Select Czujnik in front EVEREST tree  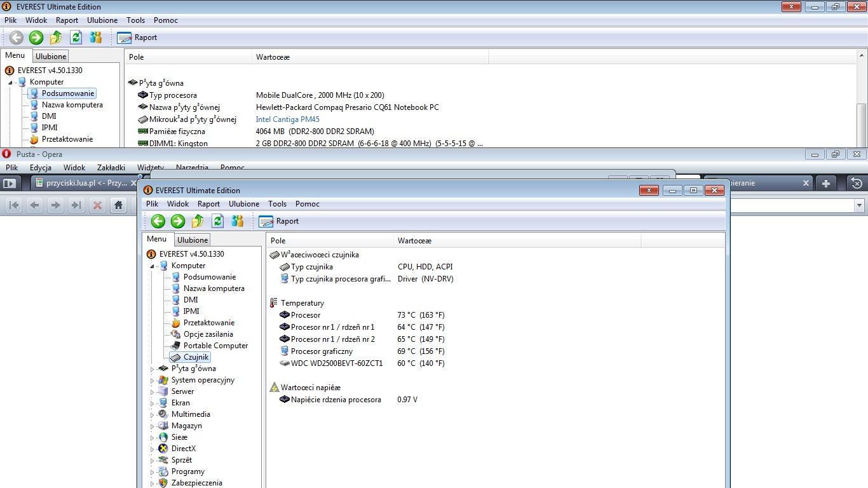click(x=196, y=357)
